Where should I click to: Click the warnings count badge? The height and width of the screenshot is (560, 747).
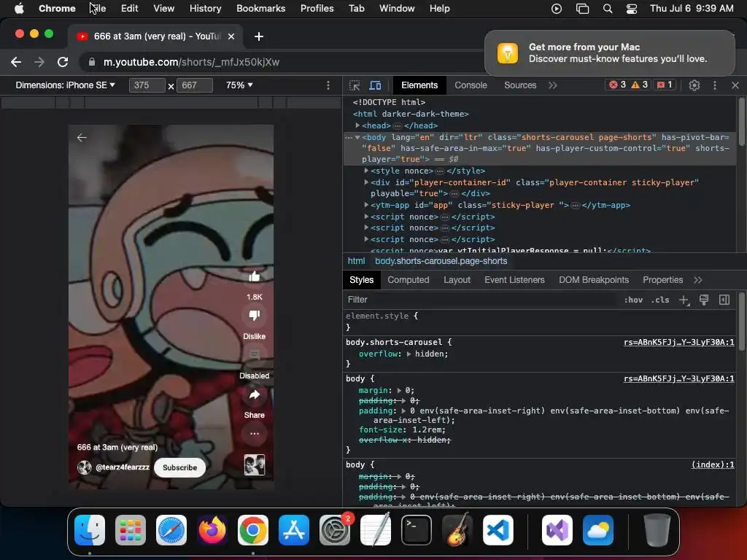pos(639,85)
